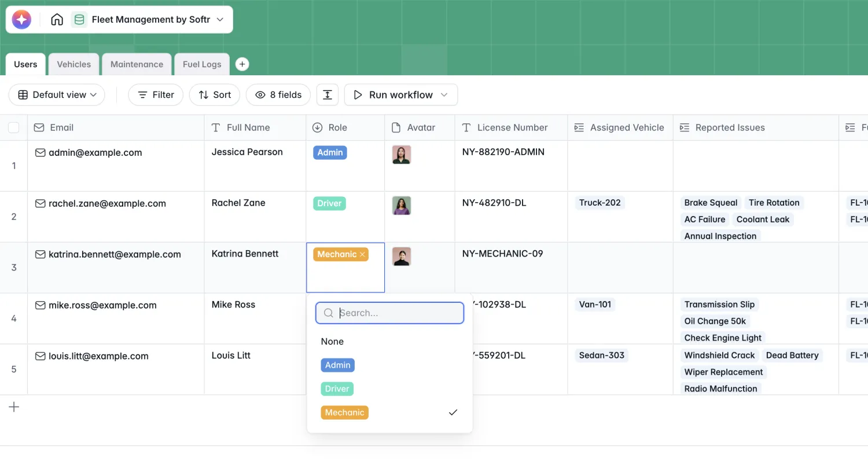Add a new row with plus icon
The width and height of the screenshot is (868, 476).
[14, 407]
